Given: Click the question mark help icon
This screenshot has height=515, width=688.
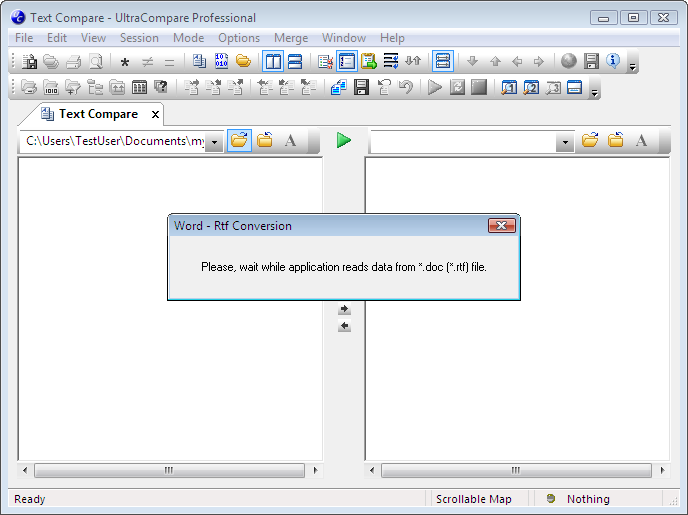Looking at the screenshot, I should 161,87.
